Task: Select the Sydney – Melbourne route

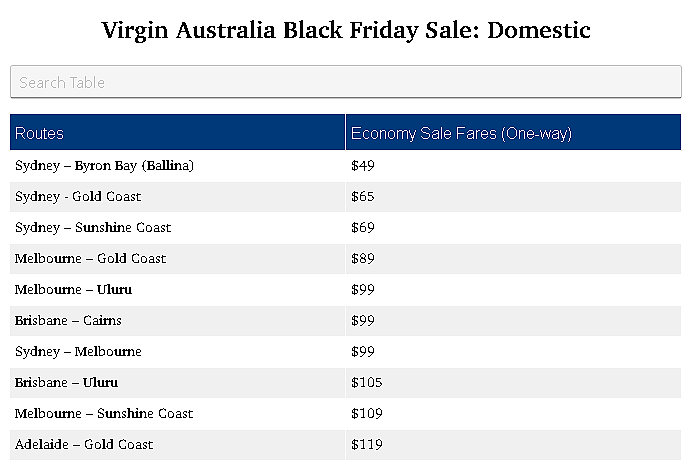Action: 78,351
